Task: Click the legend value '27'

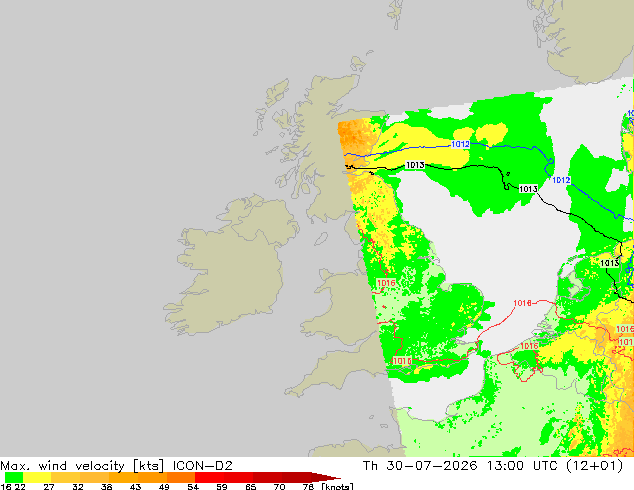Action: (49, 486)
